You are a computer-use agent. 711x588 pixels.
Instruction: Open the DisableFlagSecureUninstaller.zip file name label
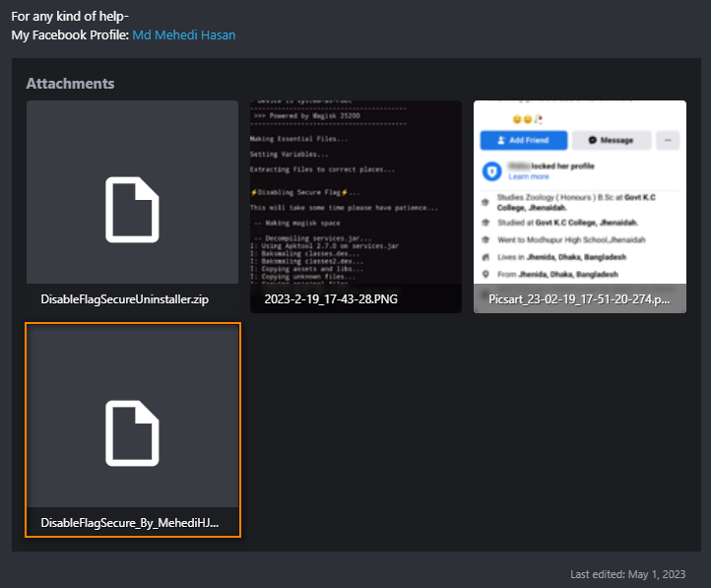click(125, 299)
